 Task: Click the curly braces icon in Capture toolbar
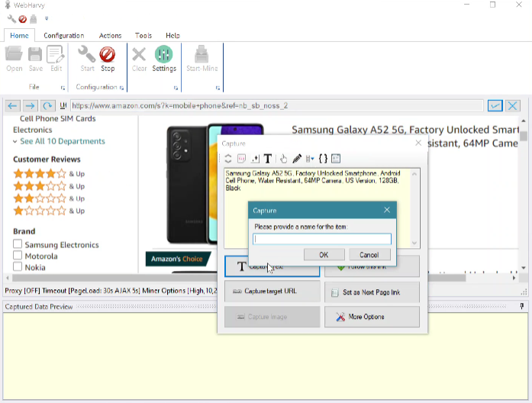pyautogui.click(x=323, y=159)
